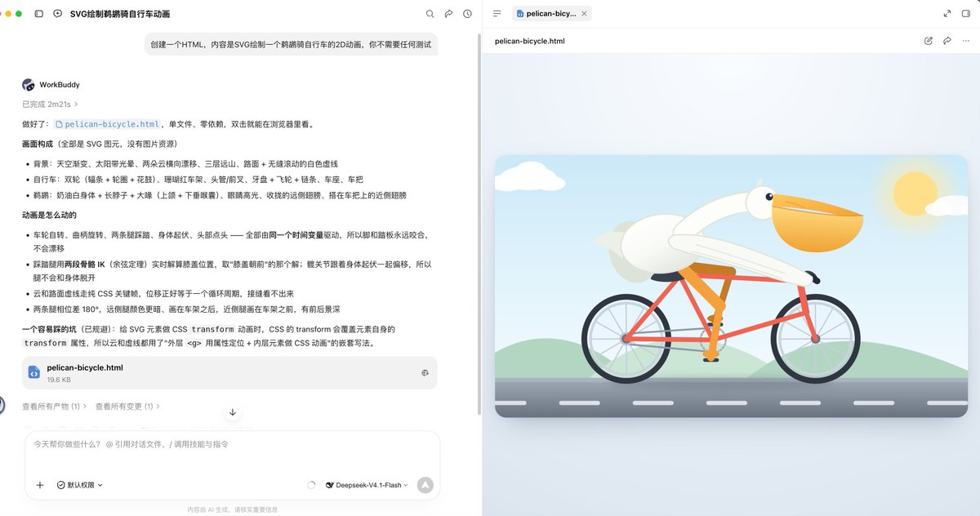This screenshot has height=516, width=980.
Task: Click the chat title SVG绘制鹈鹕骑自行车动画
Action: click(x=120, y=14)
